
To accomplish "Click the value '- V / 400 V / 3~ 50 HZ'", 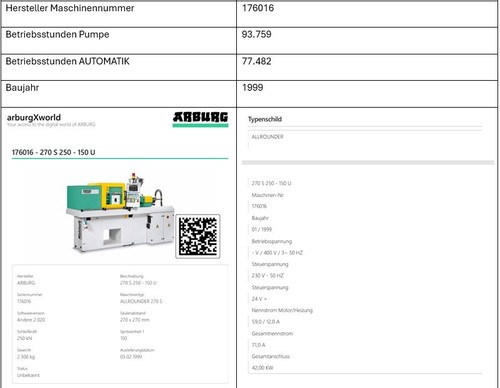I will (x=277, y=253).
